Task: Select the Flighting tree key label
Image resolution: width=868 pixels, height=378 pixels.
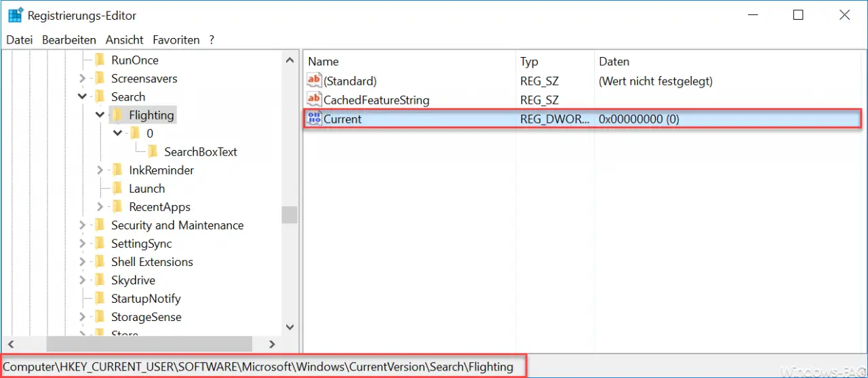Action: pos(152,115)
